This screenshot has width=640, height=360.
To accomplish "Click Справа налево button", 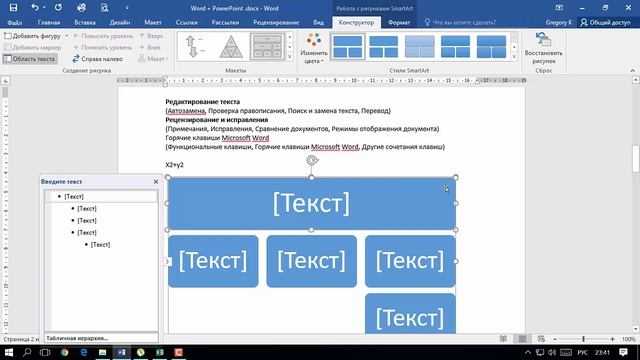I will coord(98,59).
